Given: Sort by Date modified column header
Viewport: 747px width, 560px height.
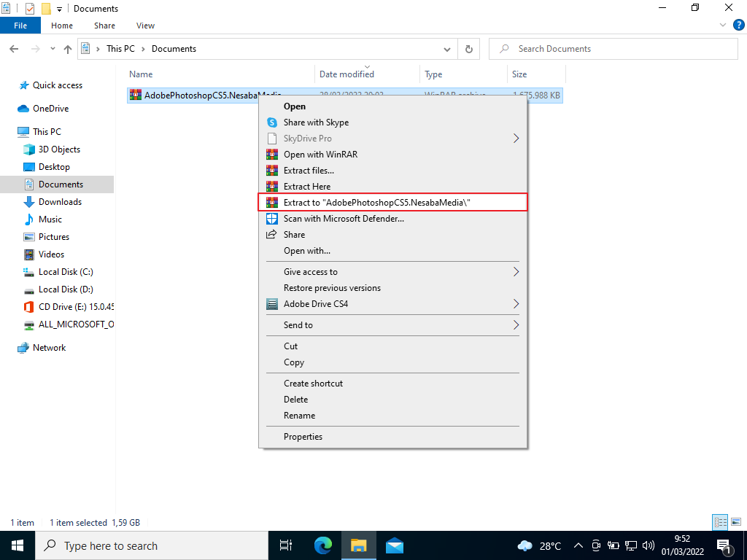Looking at the screenshot, I should (368, 74).
